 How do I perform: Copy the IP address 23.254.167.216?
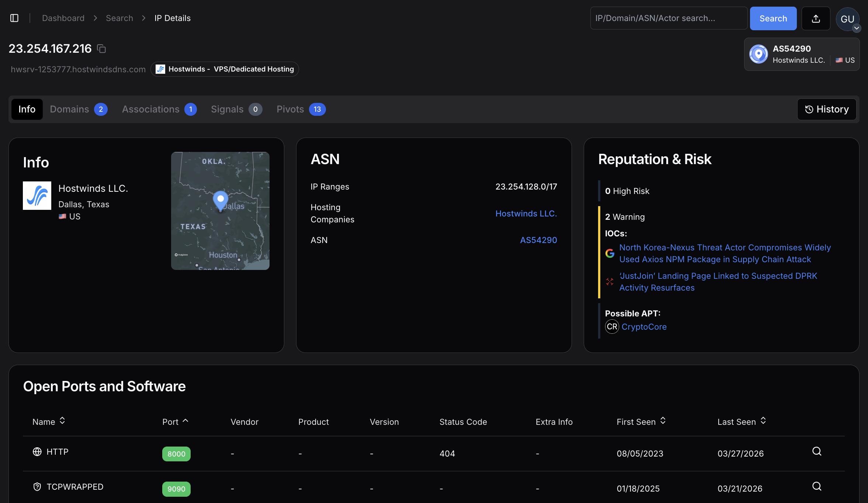pos(101,49)
